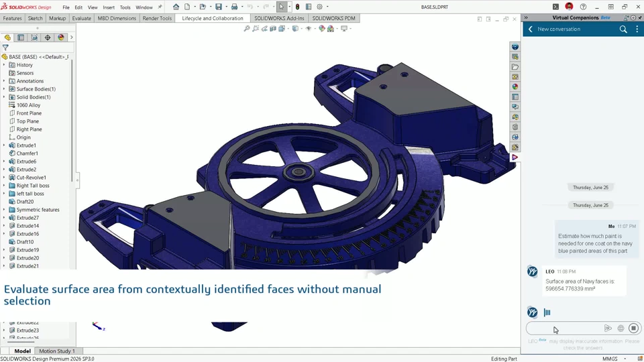
Task: Open the Home icon in the quick toolbar
Action: pyautogui.click(x=176, y=7)
